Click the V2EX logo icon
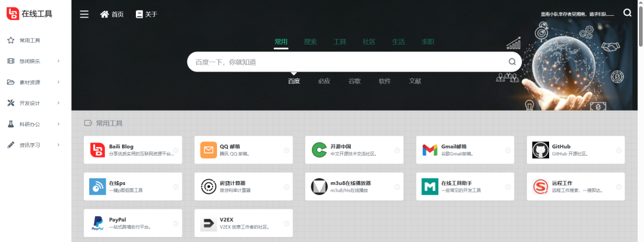This screenshot has height=242, width=644. coord(208,224)
